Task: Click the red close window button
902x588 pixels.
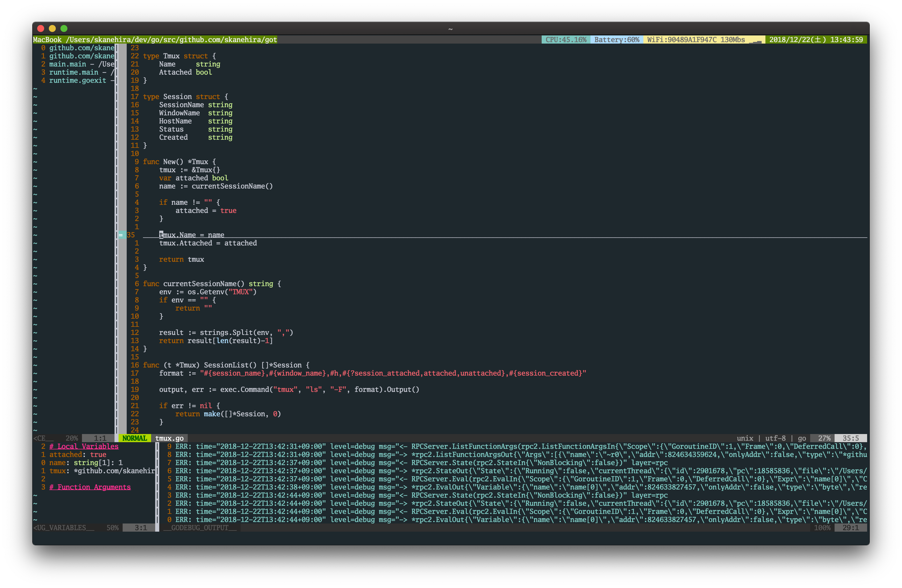Action: (41, 28)
